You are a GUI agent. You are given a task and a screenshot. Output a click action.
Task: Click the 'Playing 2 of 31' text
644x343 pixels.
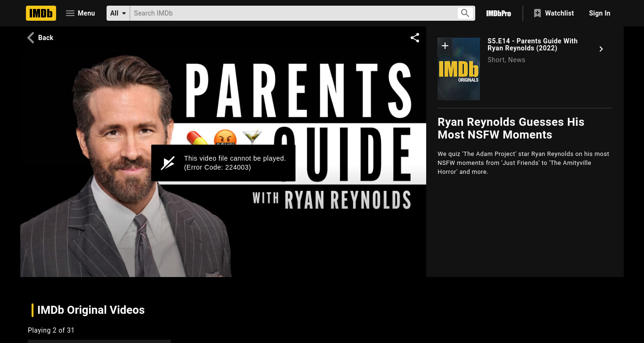(x=51, y=330)
